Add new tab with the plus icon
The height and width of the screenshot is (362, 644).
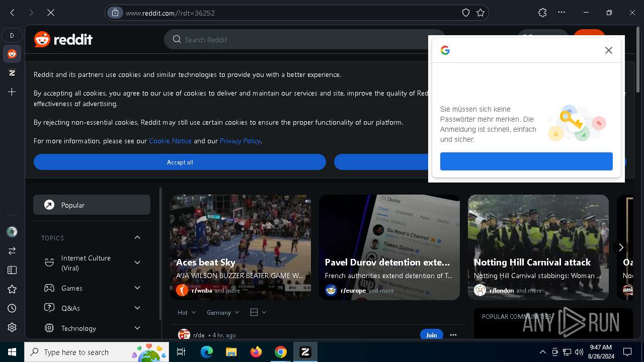(12, 92)
